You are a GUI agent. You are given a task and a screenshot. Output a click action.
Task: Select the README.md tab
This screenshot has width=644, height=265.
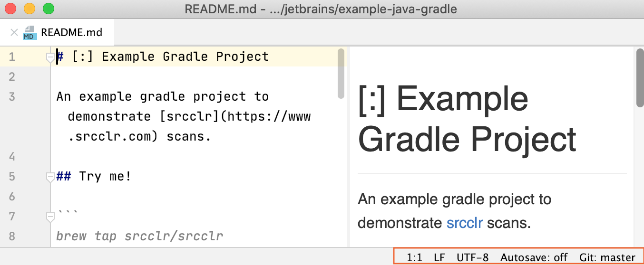(72, 33)
